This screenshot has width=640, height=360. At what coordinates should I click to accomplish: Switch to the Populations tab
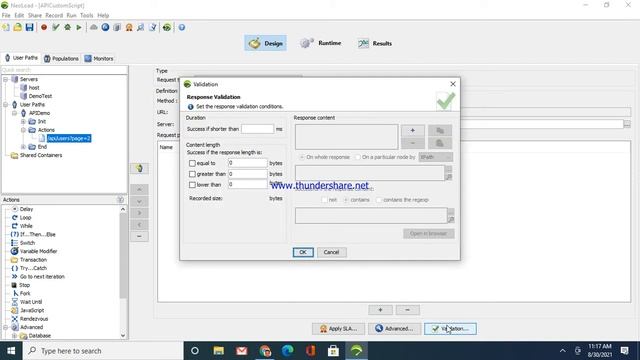click(x=61, y=58)
